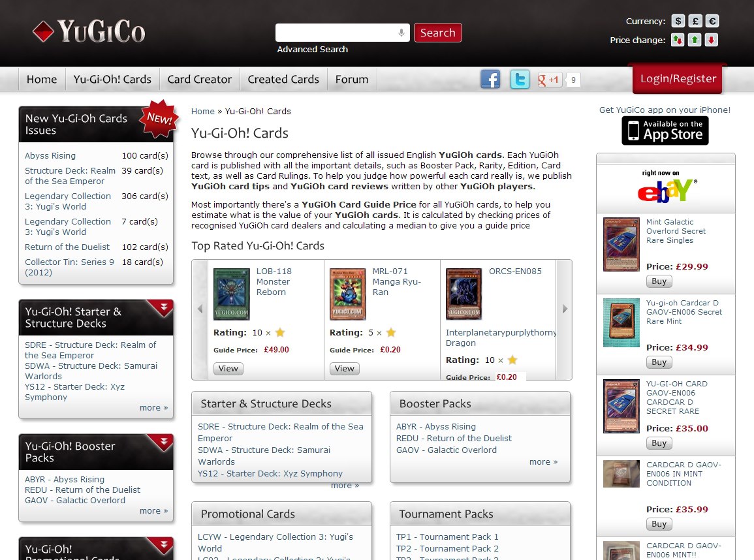This screenshot has height=560, width=754.
Task: Buy the £34.99 Cardcar D listing
Action: click(659, 362)
